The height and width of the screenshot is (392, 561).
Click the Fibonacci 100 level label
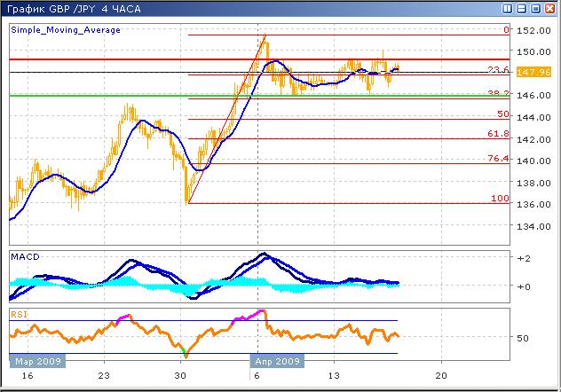coord(501,199)
